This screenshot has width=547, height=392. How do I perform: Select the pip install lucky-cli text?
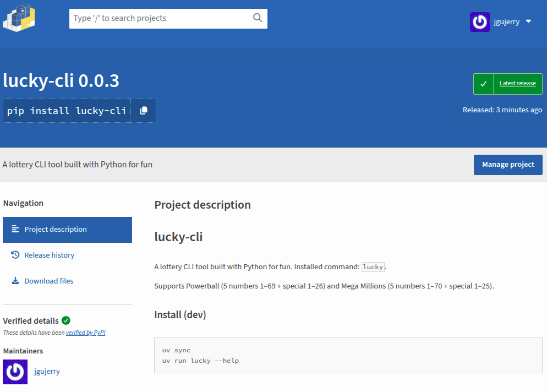tap(67, 111)
